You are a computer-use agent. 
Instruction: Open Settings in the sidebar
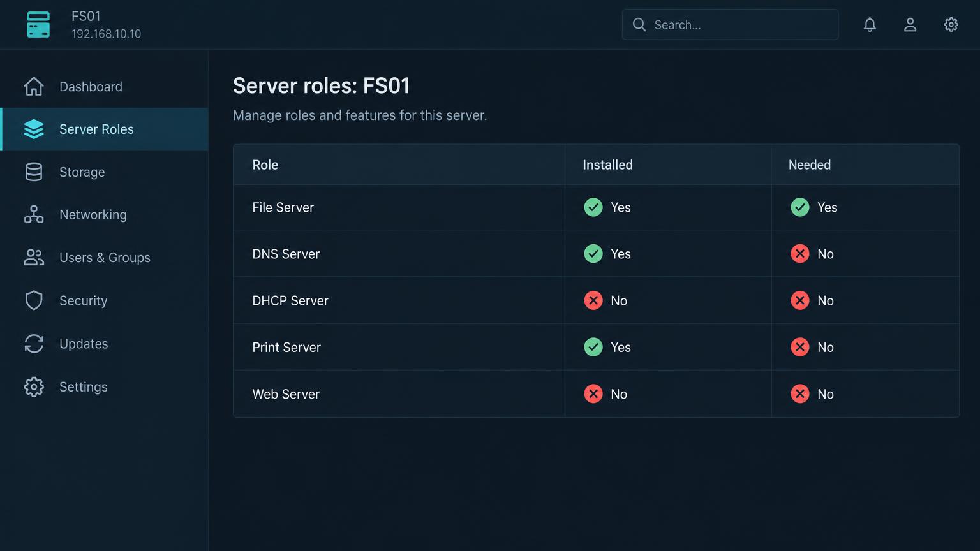[x=105, y=386]
